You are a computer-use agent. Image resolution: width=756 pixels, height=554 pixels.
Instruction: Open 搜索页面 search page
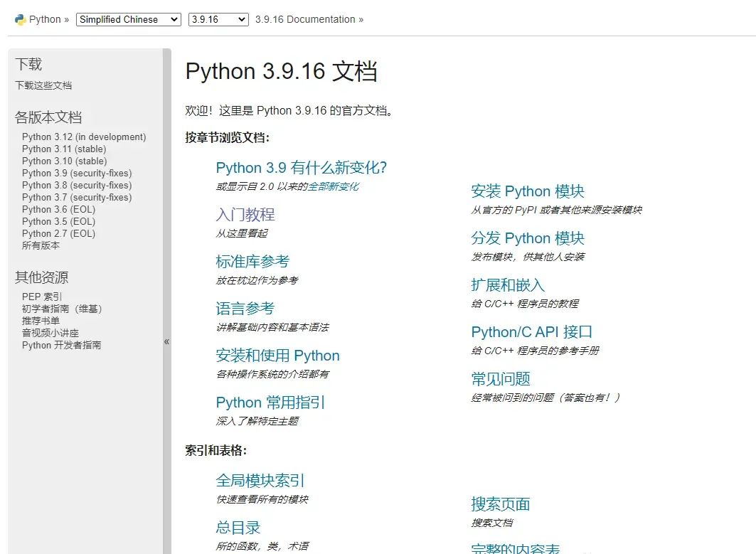click(x=501, y=504)
